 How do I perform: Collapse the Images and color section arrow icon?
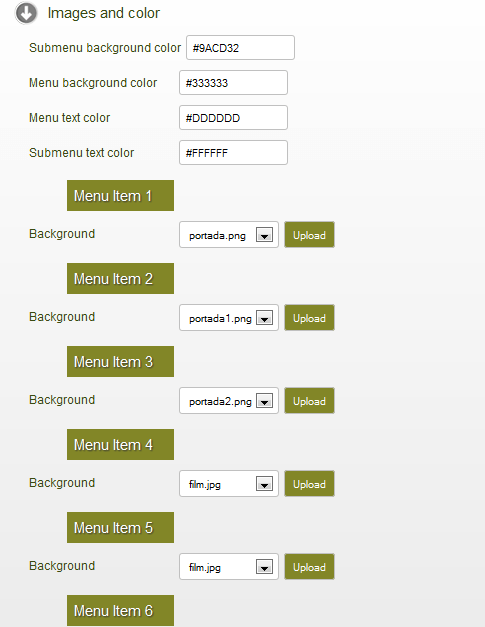coord(26,13)
